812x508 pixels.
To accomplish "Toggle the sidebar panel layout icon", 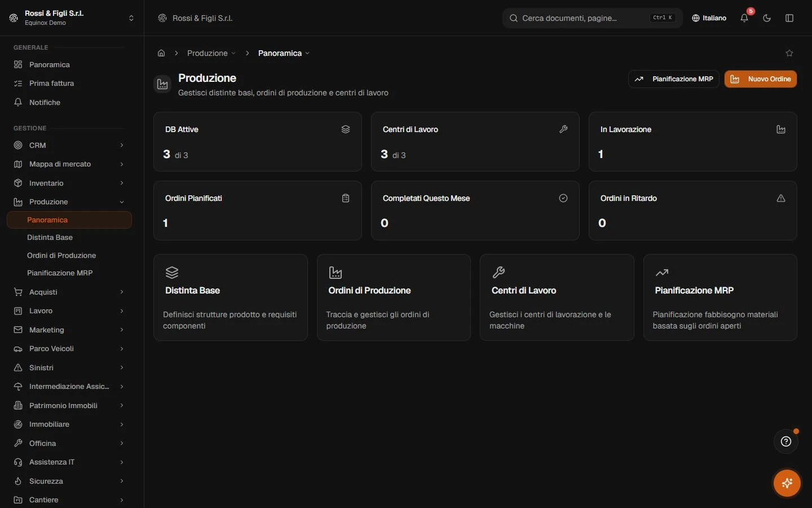I will point(789,18).
